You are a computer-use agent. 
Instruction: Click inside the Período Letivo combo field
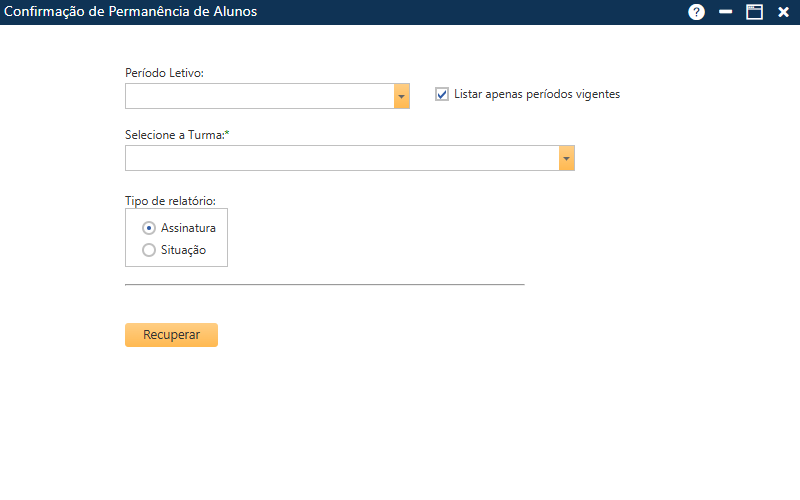[x=259, y=96]
